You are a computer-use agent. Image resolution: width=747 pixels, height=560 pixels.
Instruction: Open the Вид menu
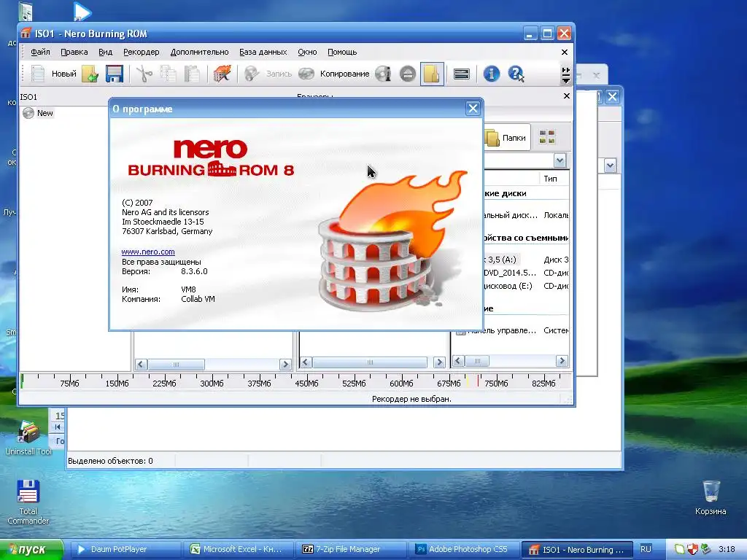105,52
